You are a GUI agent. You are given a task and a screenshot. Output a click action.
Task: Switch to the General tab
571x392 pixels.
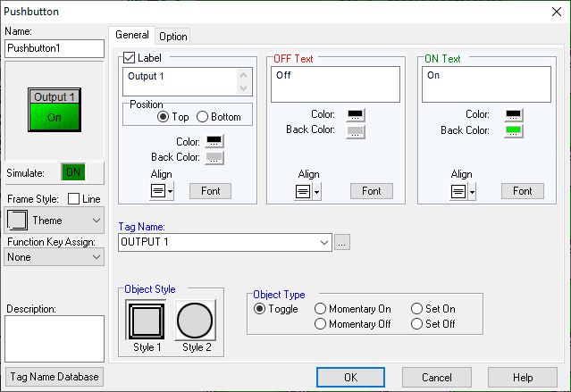(132, 35)
